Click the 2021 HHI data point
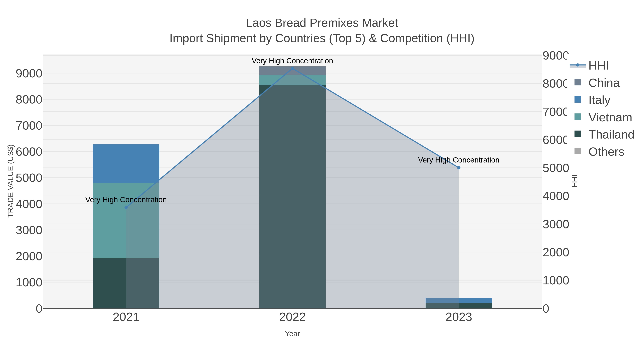Screen dimensions: 644x362 126,207
